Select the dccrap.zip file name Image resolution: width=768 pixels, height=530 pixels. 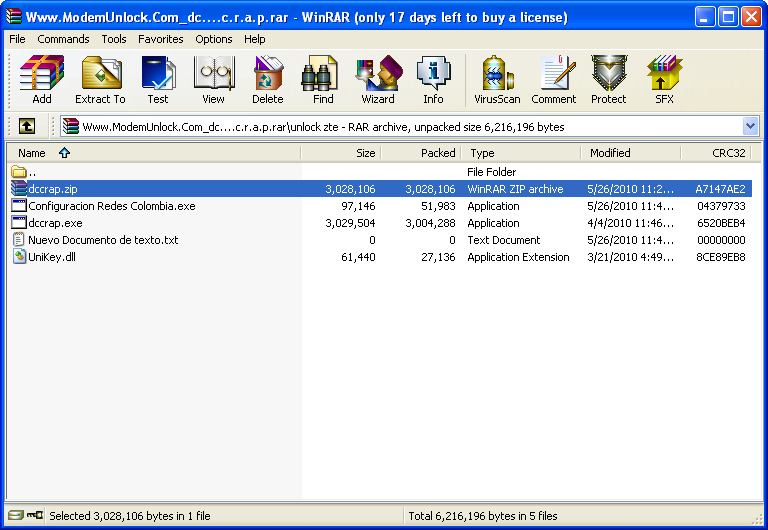[x=53, y=189]
